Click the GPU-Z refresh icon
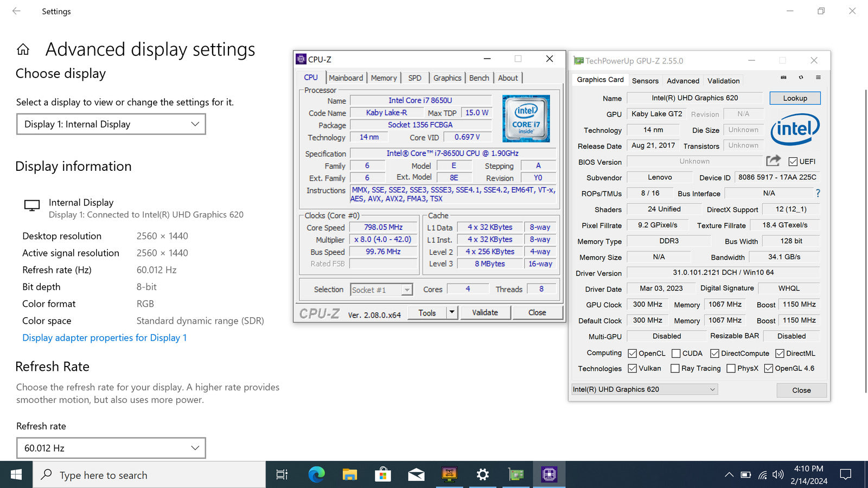Screen dimensions: 868x488 (801, 78)
